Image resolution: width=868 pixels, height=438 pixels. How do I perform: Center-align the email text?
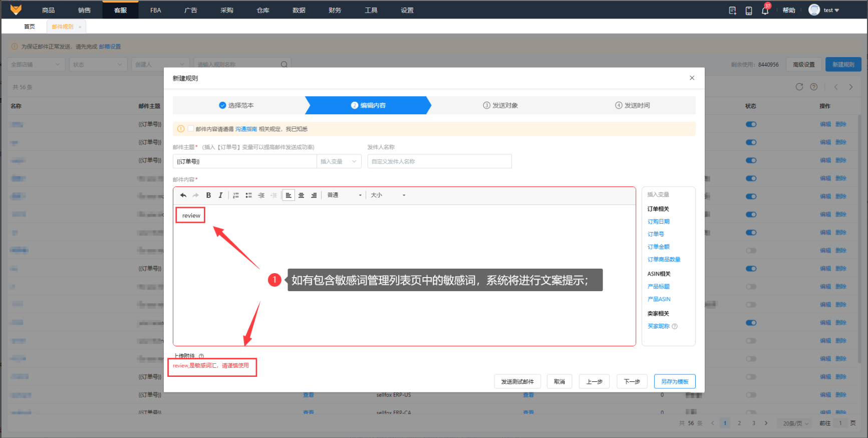click(x=301, y=195)
